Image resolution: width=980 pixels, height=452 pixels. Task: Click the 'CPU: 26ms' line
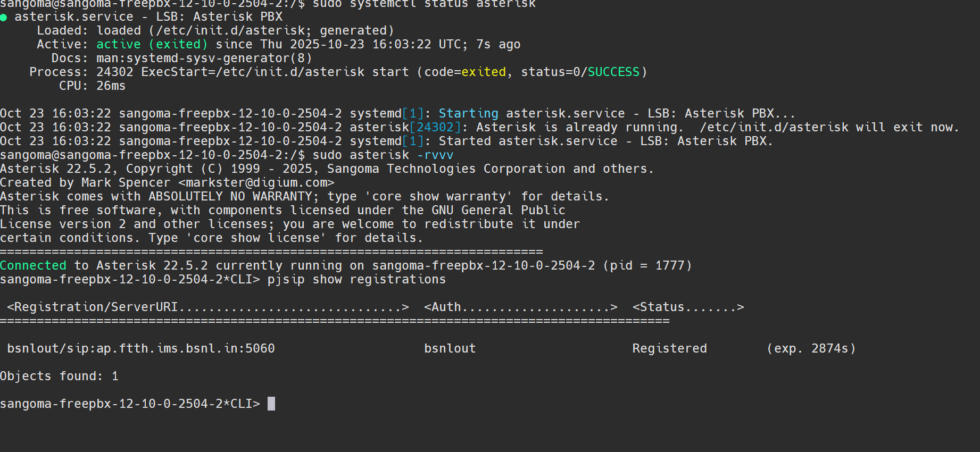pos(92,86)
